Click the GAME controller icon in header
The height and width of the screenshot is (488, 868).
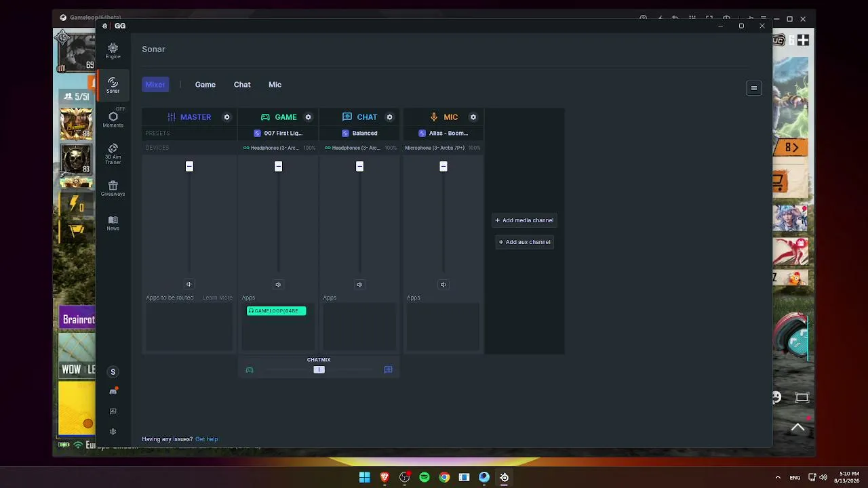pyautogui.click(x=265, y=117)
